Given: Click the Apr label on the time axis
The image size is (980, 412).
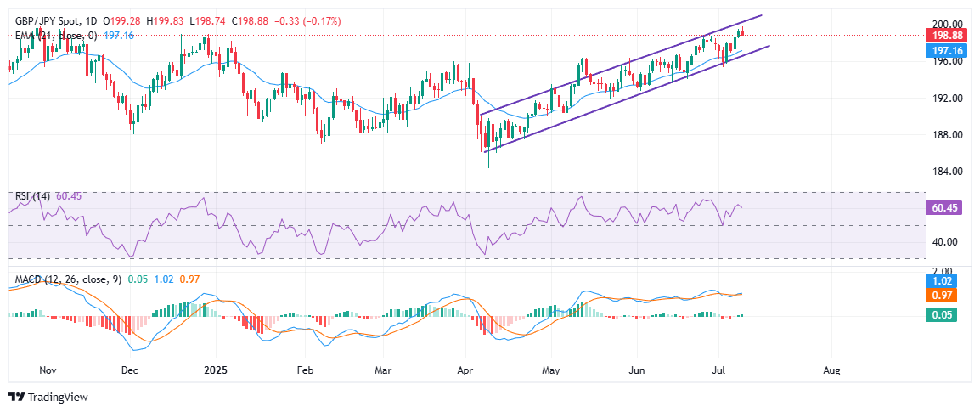Looking at the screenshot, I should [x=464, y=370].
